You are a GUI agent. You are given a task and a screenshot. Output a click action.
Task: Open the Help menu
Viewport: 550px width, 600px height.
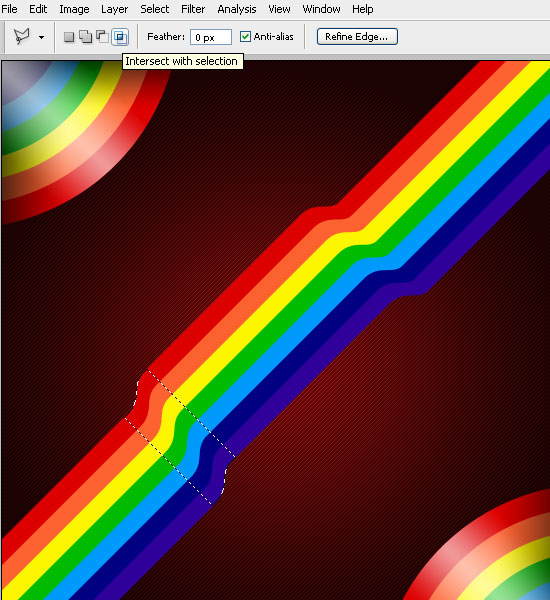pos(362,9)
